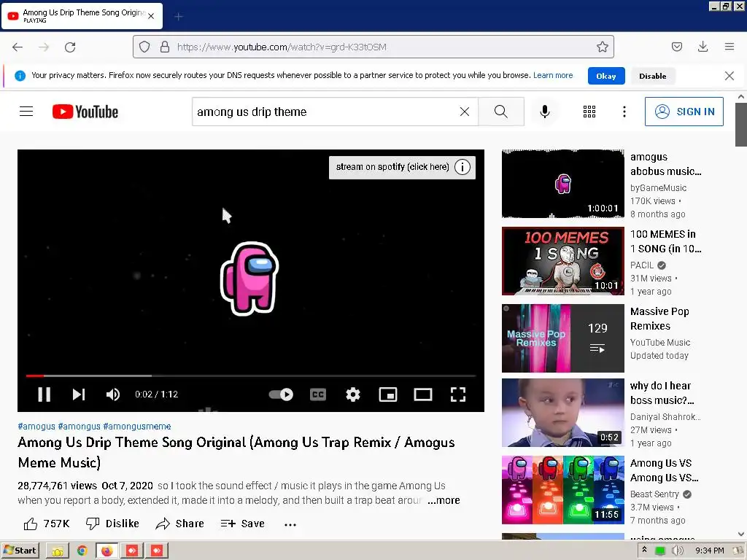Click the video progress bar
This screenshot has height=560, width=747.
251,376
